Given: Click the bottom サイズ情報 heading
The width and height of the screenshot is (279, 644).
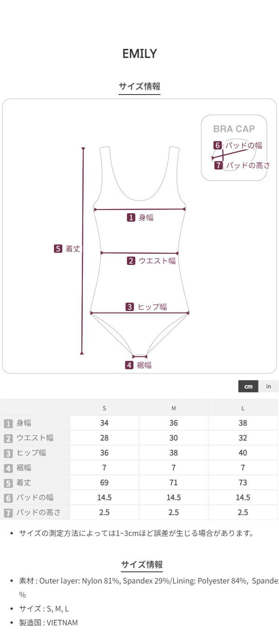Looking at the screenshot, I should [x=142, y=565].
